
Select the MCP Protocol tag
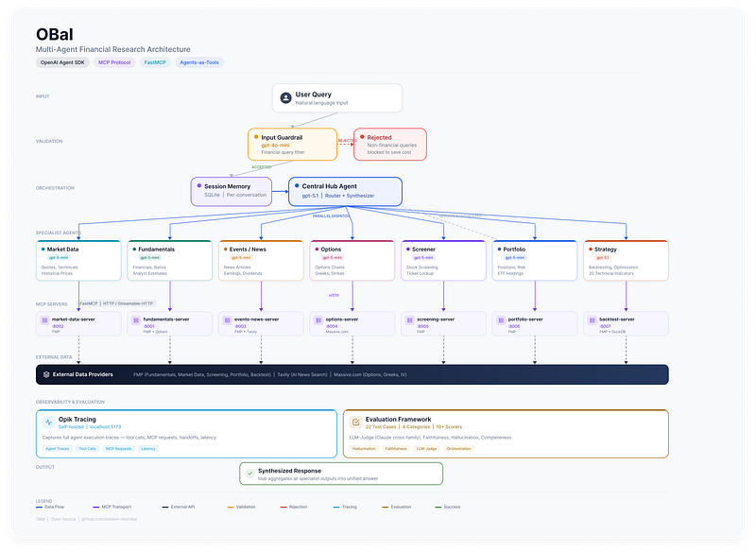tap(114, 62)
